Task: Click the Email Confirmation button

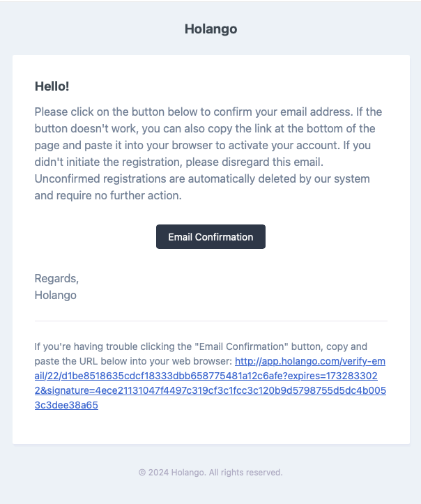Action: 210,237
